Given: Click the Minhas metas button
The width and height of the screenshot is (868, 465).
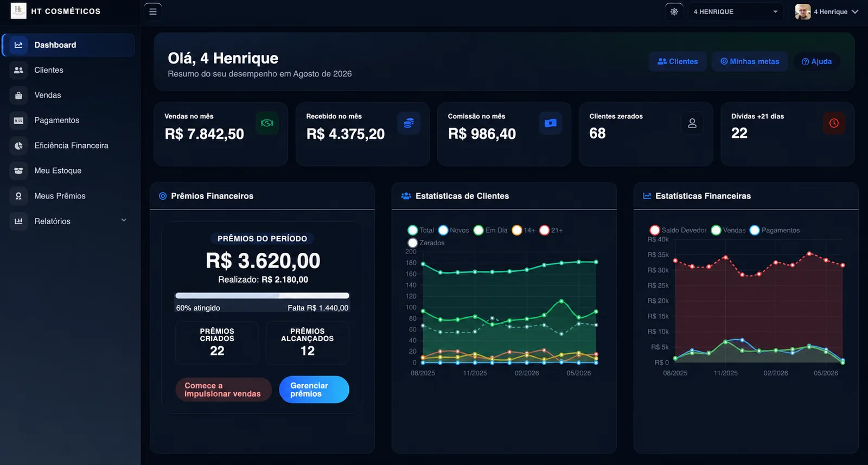Looking at the screenshot, I should click(750, 61).
